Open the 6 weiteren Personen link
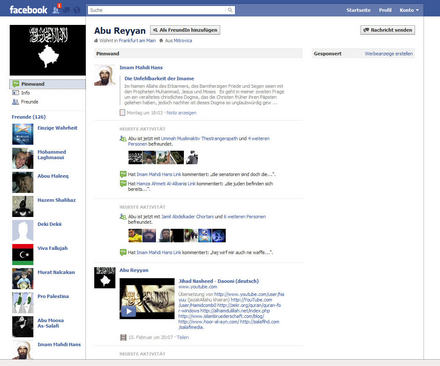The height and width of the screenshot is (366, 440). point(245,217)
